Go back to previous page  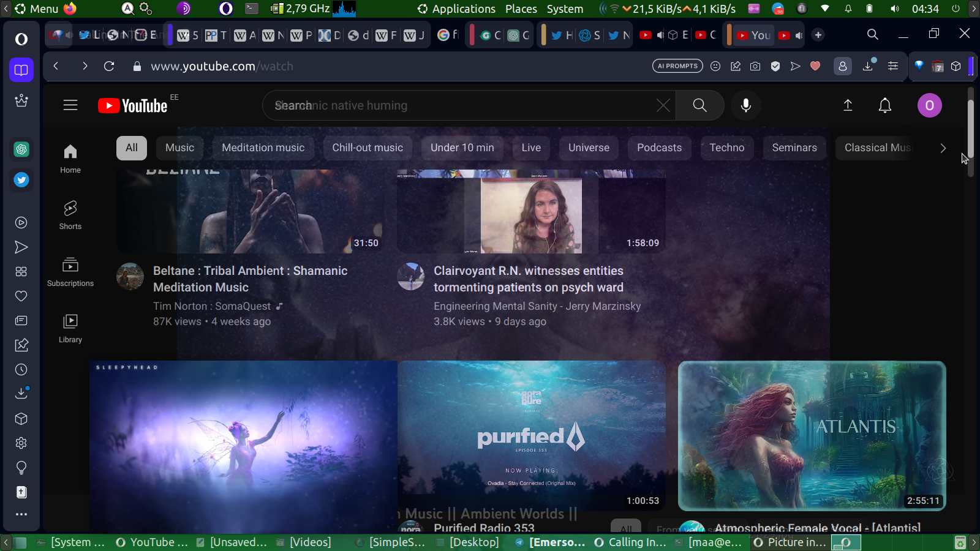[x=56, y=66]
